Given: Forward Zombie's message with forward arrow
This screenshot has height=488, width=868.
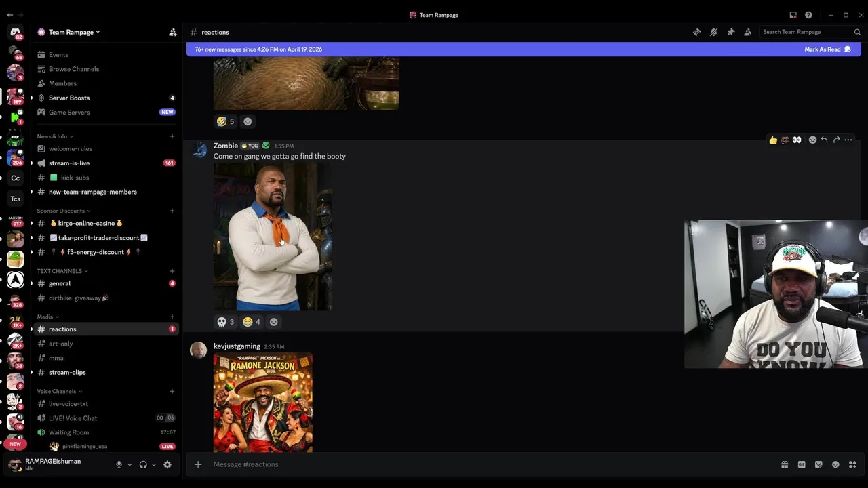Looking at the screenshot, I should click(836, 140).
